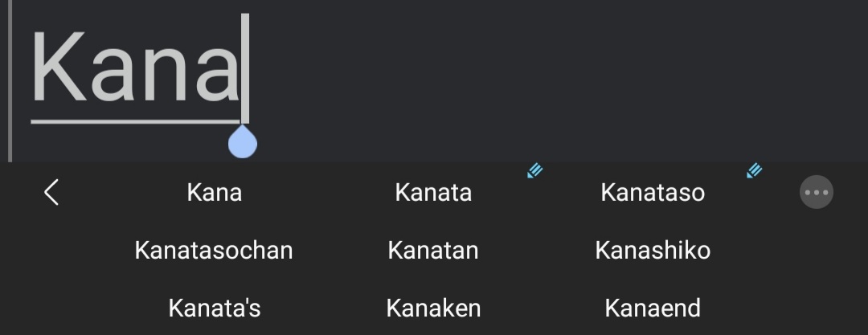Image resolution: width=868 pixels, height=335 pixels.
Task: Open the three-dot more options button
Action: tap(816, 193)
